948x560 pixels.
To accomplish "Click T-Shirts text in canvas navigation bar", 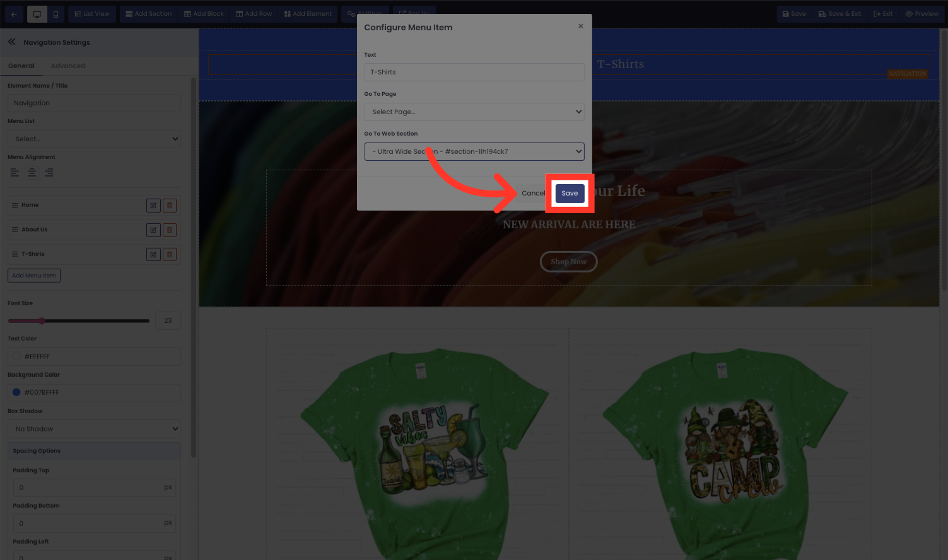I will pos(621,64).
